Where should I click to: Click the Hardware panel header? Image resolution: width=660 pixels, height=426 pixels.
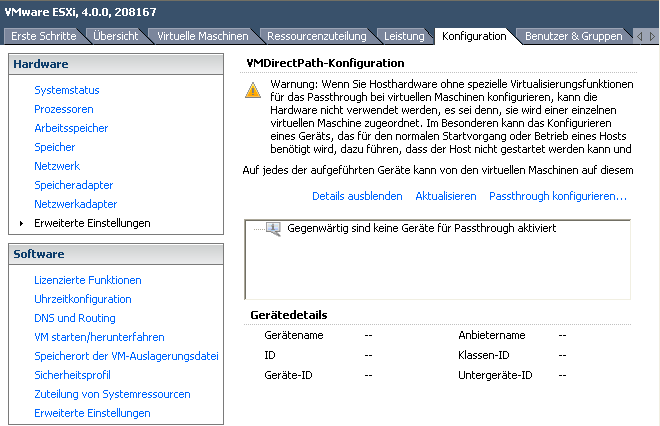(x=116, y=64)
